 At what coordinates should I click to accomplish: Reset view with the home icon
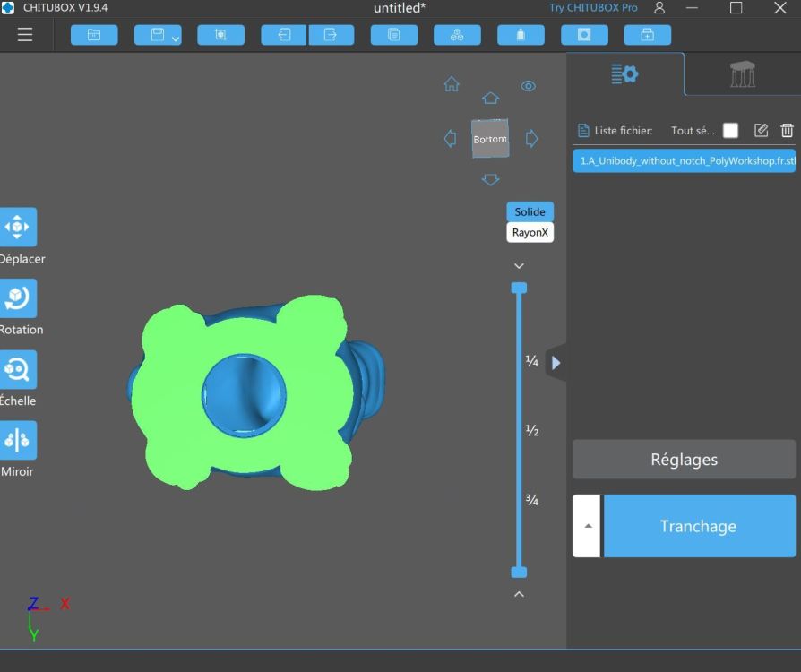tap(452, 84)
